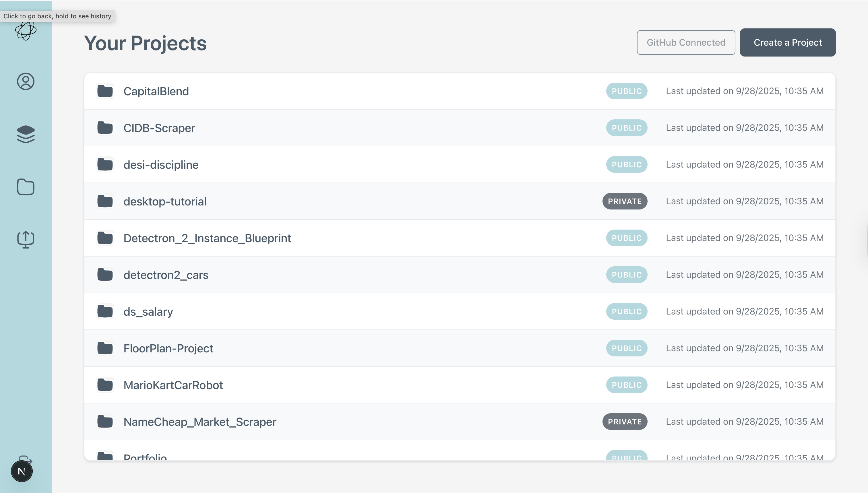This screenshot has width=868, height=493.
Task: Open the MarioKartCarRobot project
Action: tap(173, 385)
